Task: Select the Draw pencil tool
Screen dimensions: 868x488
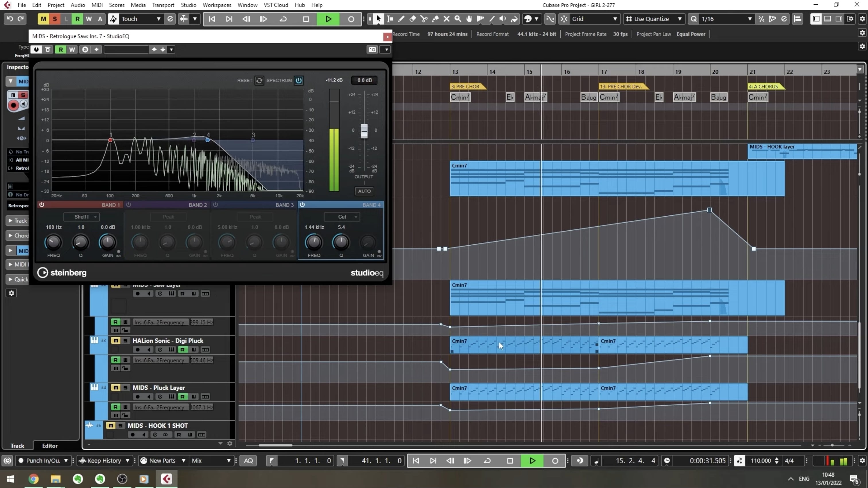Action: pyautogui.click(x=401, y=19)
